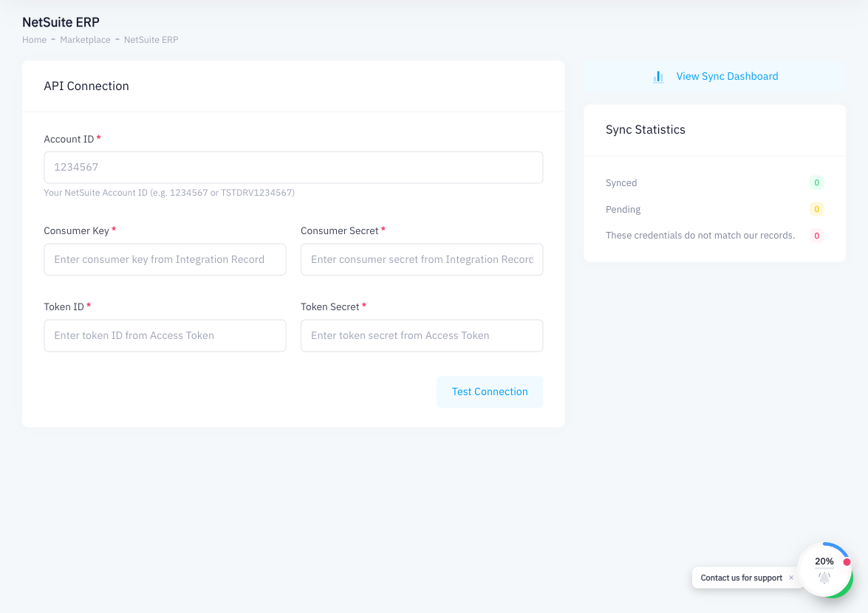Click the green Synced count badge
868x613 pixels.
tap(816, 182)
